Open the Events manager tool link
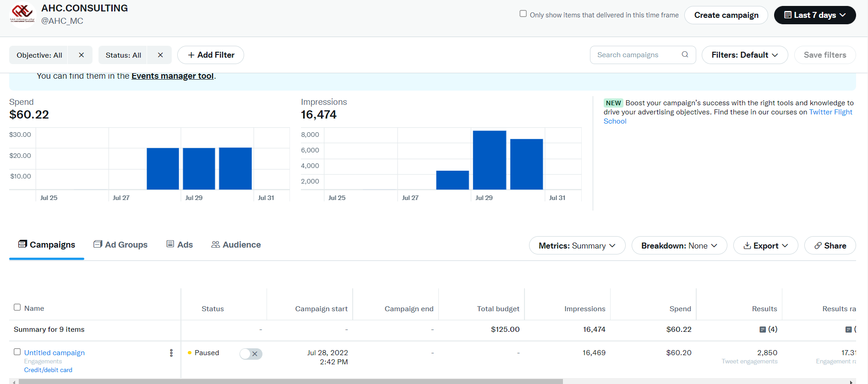The image size is (868, 384). coord(172,76)
